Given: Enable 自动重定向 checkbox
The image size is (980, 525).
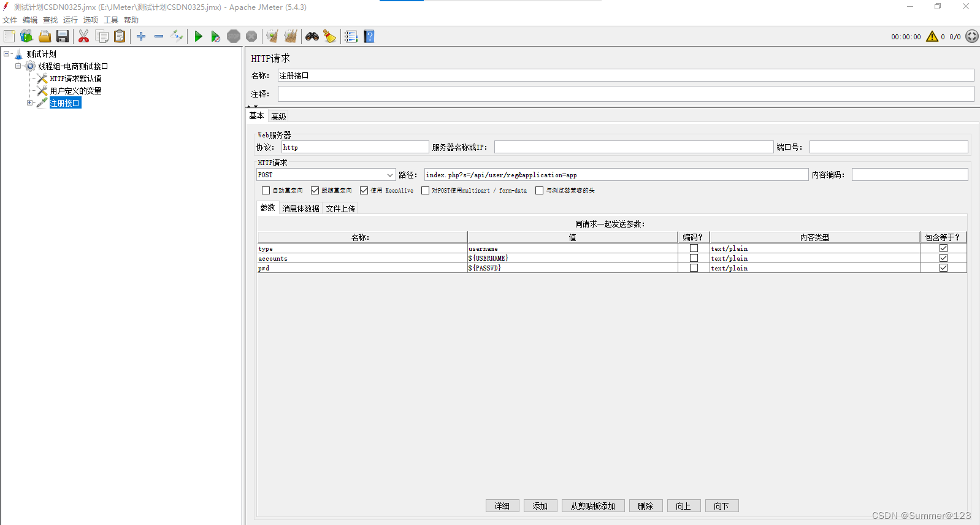Looking at the screenshot, I should tap(266, 191).
